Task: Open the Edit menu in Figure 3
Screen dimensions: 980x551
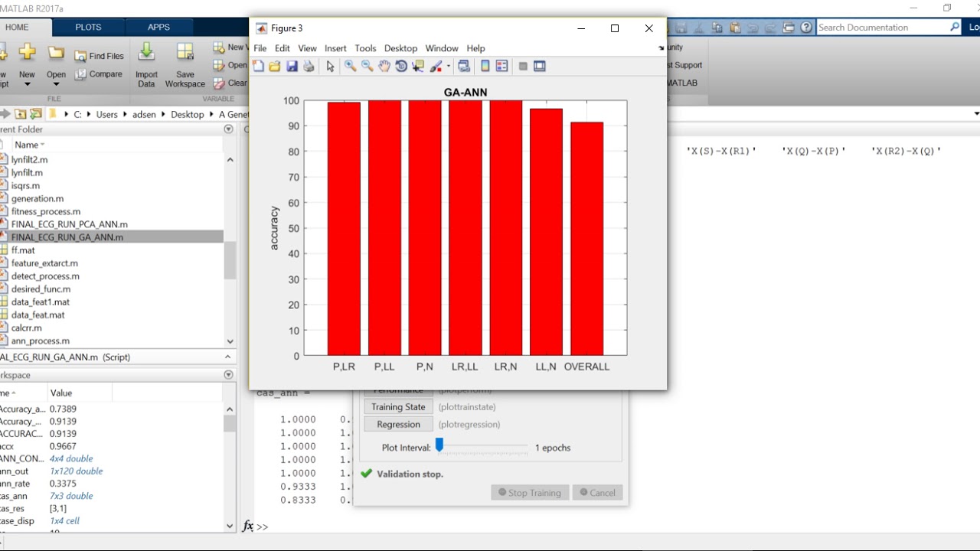Action: click(x=283, y=48)
